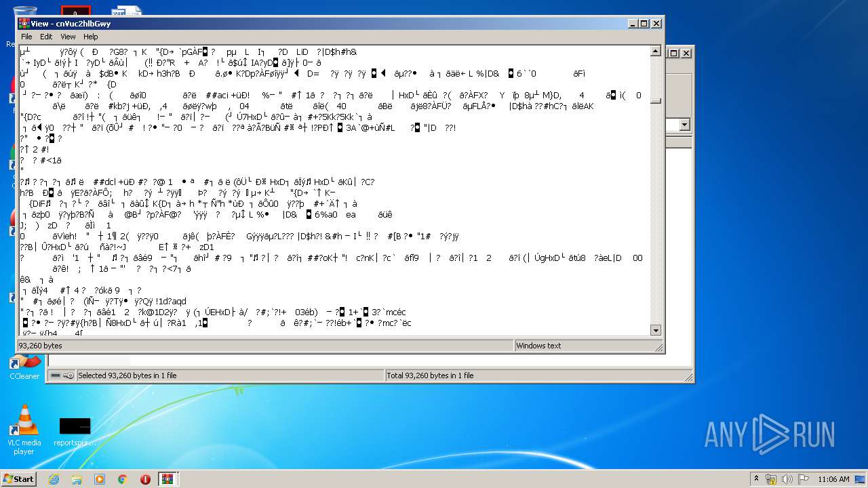Maximize the View - cnVuc2hlbGwy viewer window
The width and height of the screenshot is (868, 488).
(x=644, y=23)
